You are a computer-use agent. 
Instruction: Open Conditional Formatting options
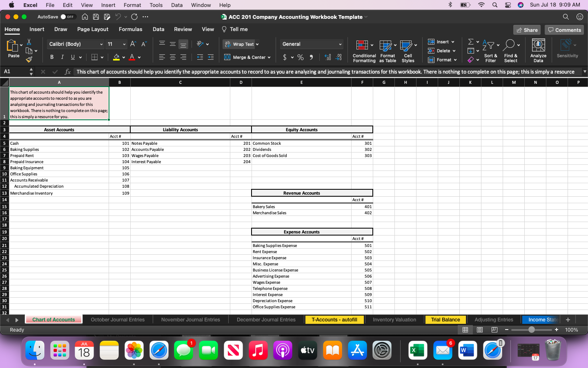(x=364, y=51)
